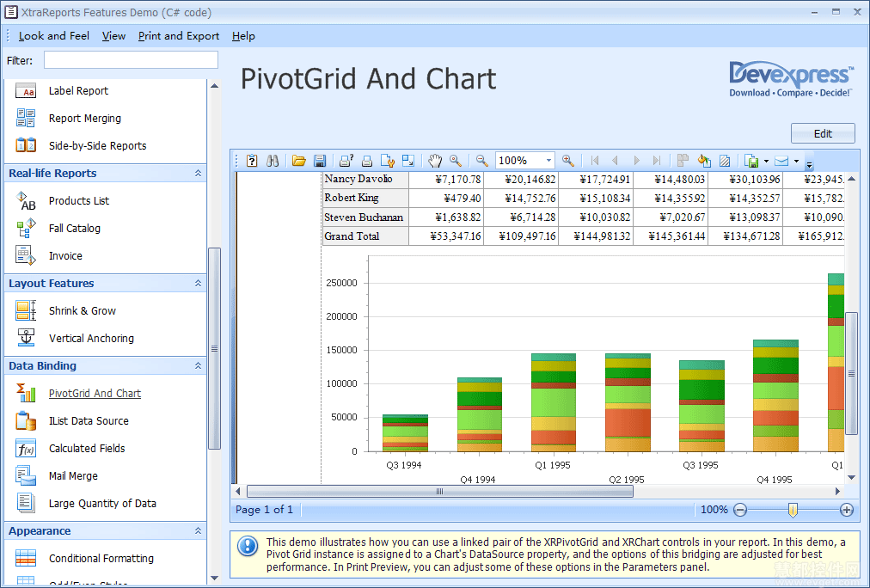Image resolution: width=870 pixels, height=588 pixels.
Task: Click the Scale toolbar icon
Action: (x=408, y=161)
